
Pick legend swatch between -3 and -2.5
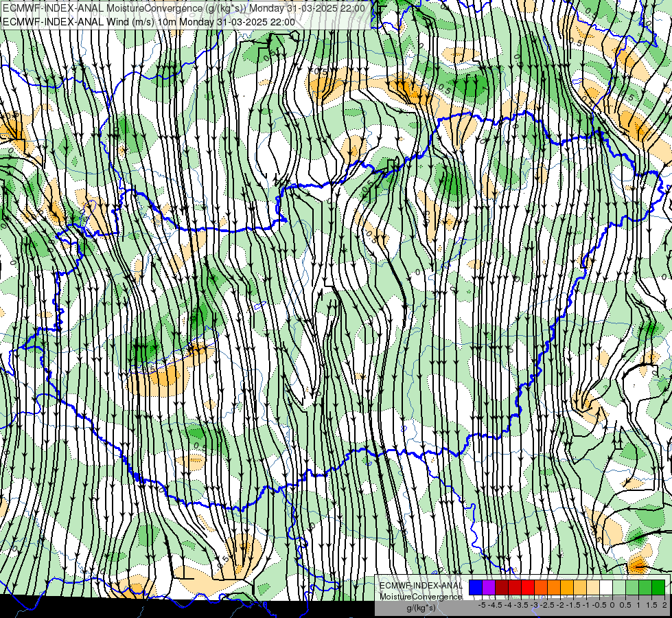pyautogui.click(x=541, y=587)
